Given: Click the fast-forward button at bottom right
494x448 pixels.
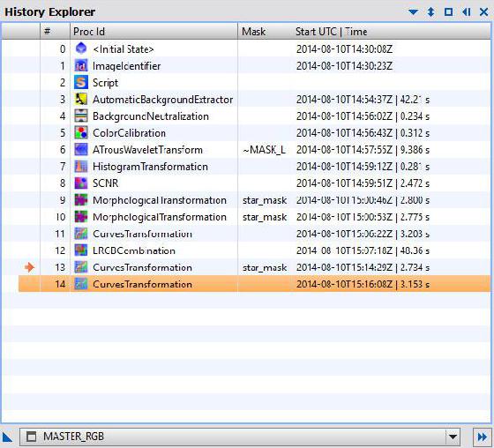Looking at the screenshot, I should tap(482, 437).
